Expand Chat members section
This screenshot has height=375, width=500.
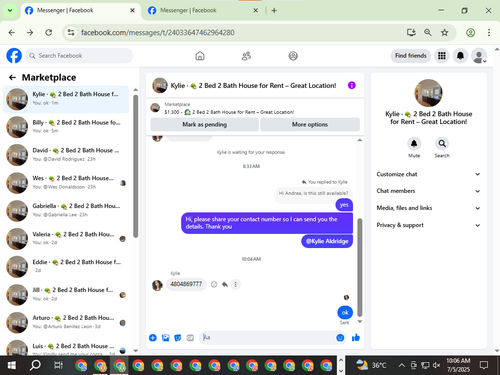click(x=428, y=191)
